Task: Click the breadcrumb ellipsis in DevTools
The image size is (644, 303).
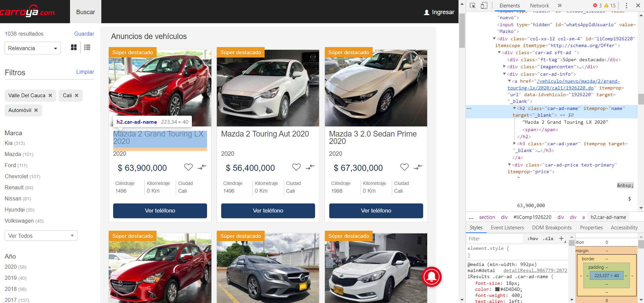Action: coord(471,217)
